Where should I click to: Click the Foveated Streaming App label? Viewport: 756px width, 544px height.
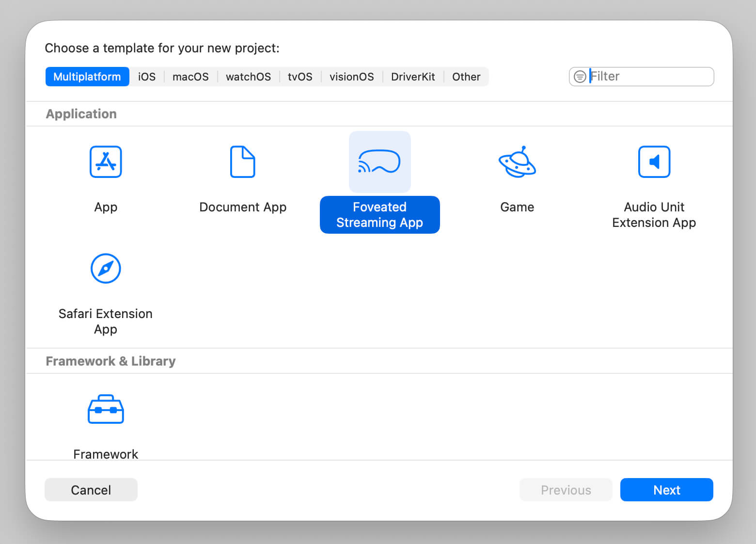[x=379, y=215]
